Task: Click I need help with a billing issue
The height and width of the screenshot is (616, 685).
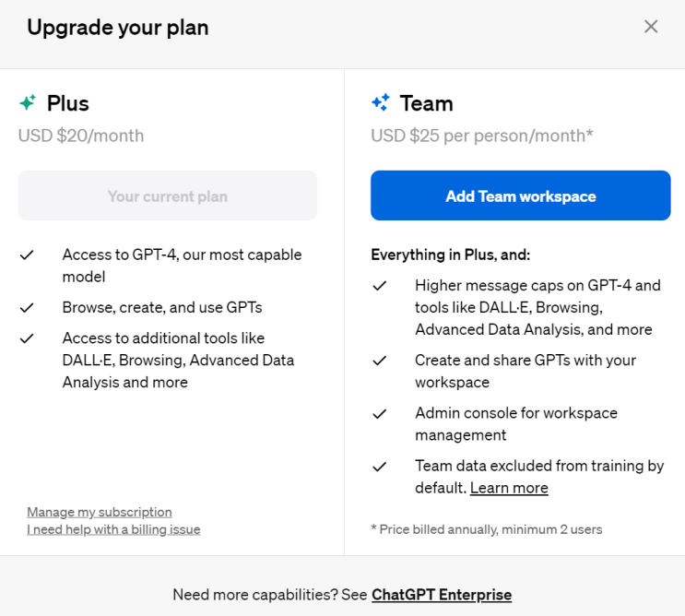Action: pos(113,529)
